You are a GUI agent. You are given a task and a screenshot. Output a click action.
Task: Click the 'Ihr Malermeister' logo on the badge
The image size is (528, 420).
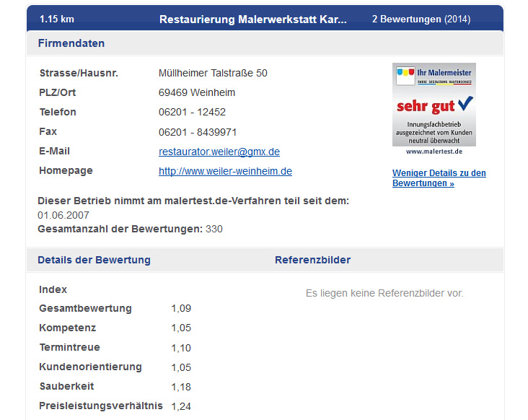[434, 74]
